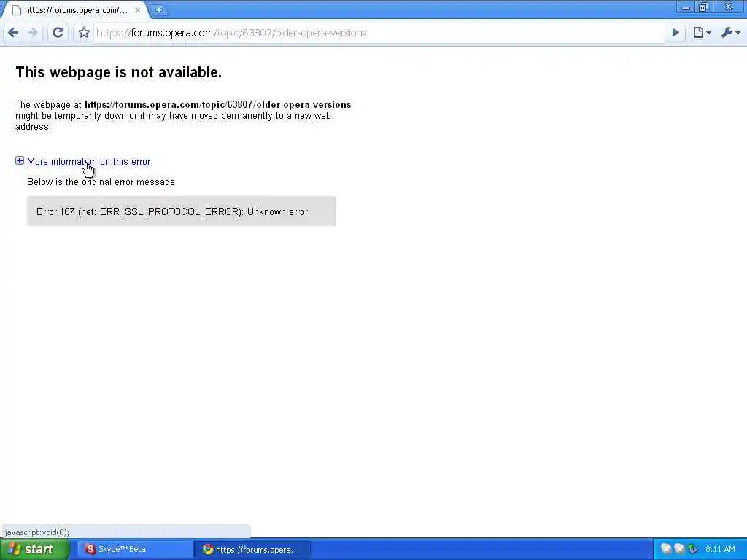Open the wrench tools menu

click(x=730, y=33)
